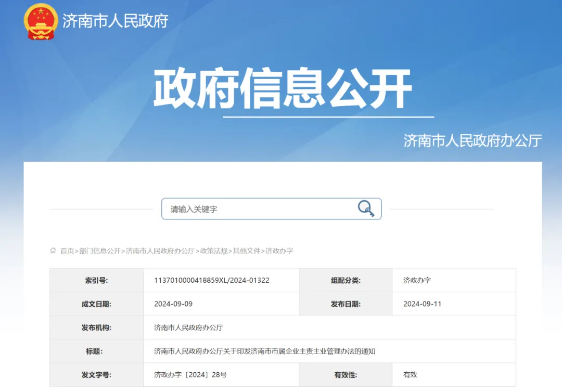Click the home icon in breadcrumb

(x=53, y=251)
